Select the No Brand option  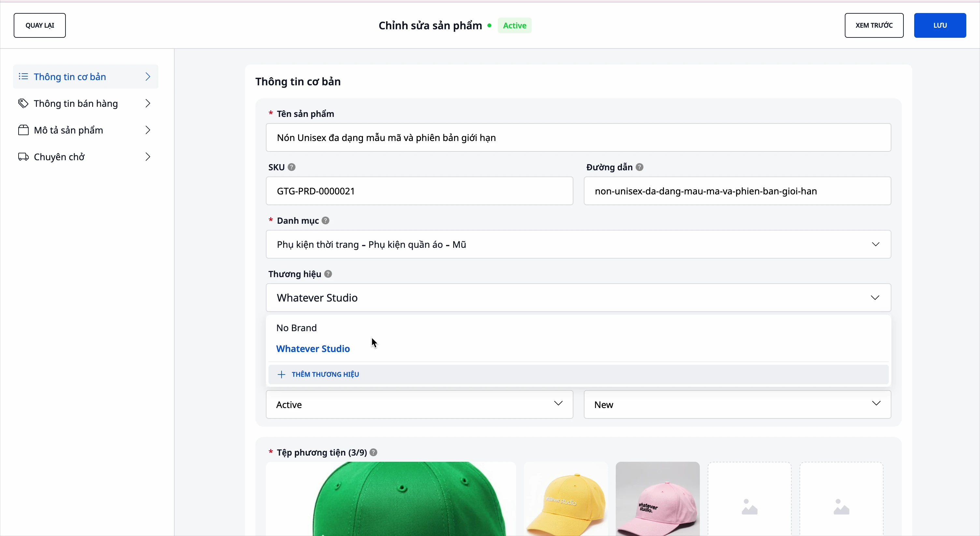[297, 328]
